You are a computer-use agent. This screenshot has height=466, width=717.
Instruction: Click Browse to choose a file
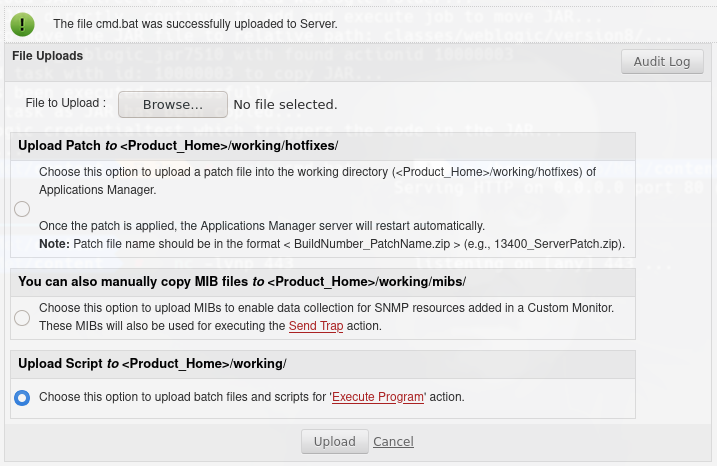(x=172, y=104)
